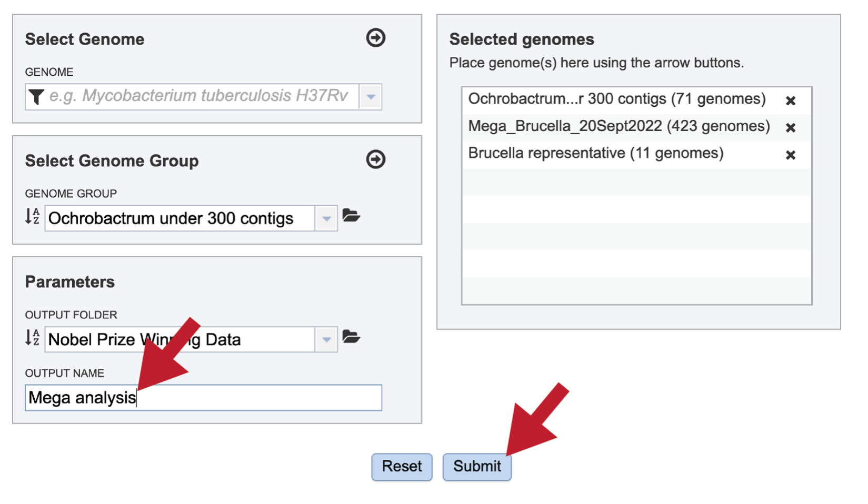
Task: Select the Mega_Brucella_20Sept2022 row in list
Action: point(636,127)
